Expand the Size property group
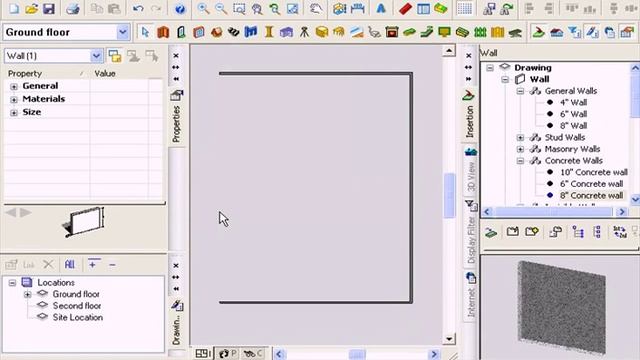This screenshot has width=640, height=360. pos(14,112)
